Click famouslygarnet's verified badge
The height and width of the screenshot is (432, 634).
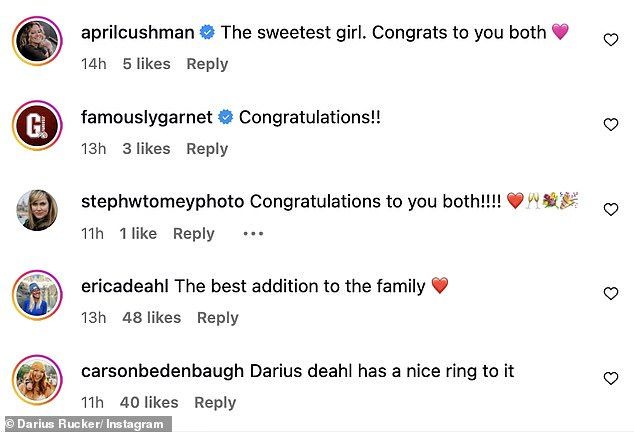click(x=226, y=117)
